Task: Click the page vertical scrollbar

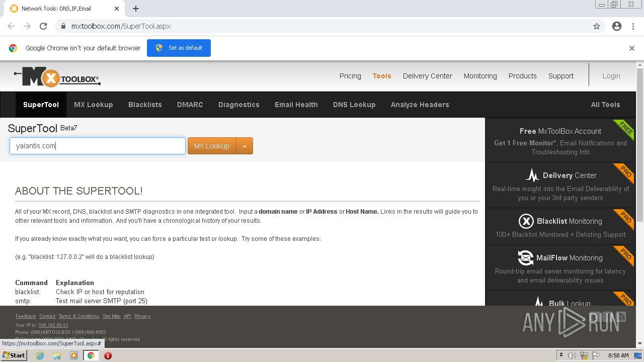Action: 640,145
